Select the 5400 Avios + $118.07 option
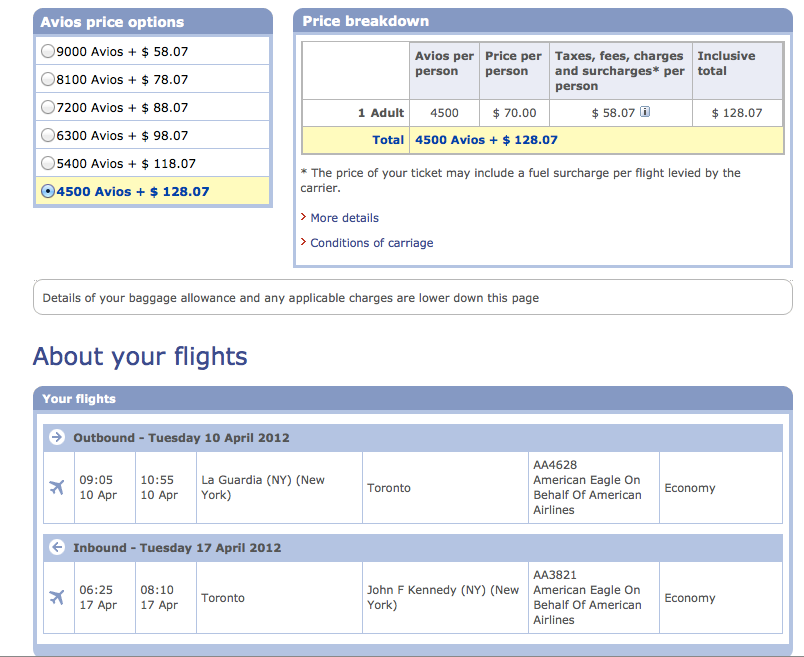The width and height of the screenshot is (804, 657). 48,163
